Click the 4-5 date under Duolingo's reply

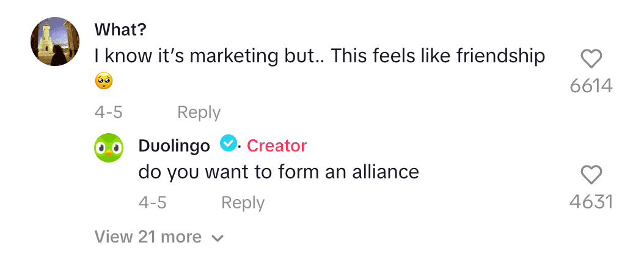click(x=152, y=203)
